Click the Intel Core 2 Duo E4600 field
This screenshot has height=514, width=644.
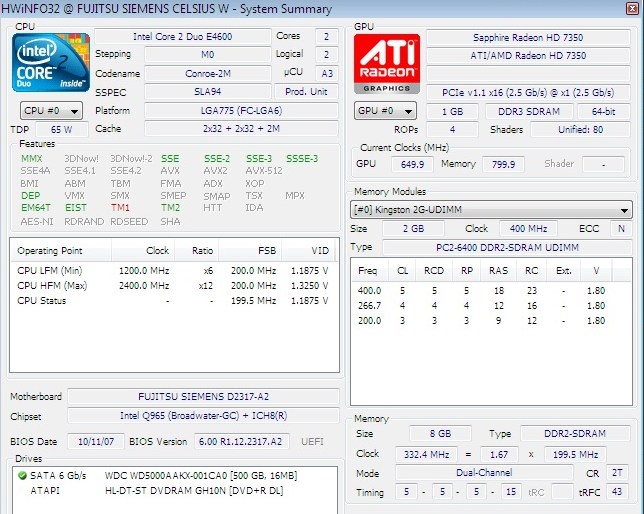coord(183,37)
